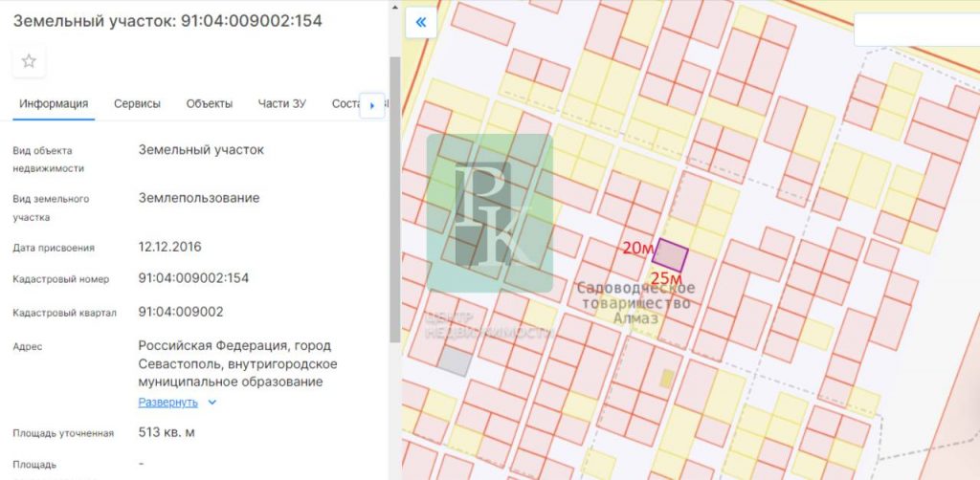
Task: Click the favorite star icon
Action: pyautogui.click(x=29, y=61)
